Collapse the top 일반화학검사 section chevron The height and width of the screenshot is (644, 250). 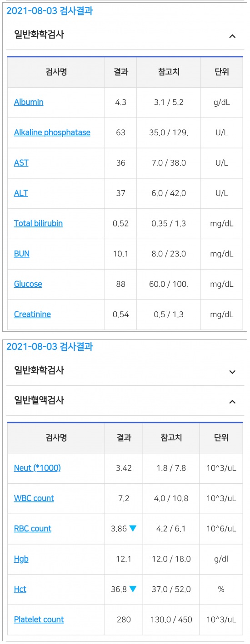(232, 36)
